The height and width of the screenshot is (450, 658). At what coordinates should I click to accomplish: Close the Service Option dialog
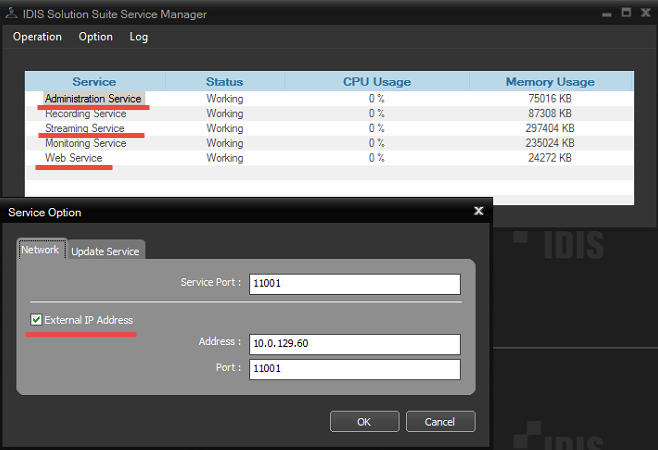click(478, 212)
